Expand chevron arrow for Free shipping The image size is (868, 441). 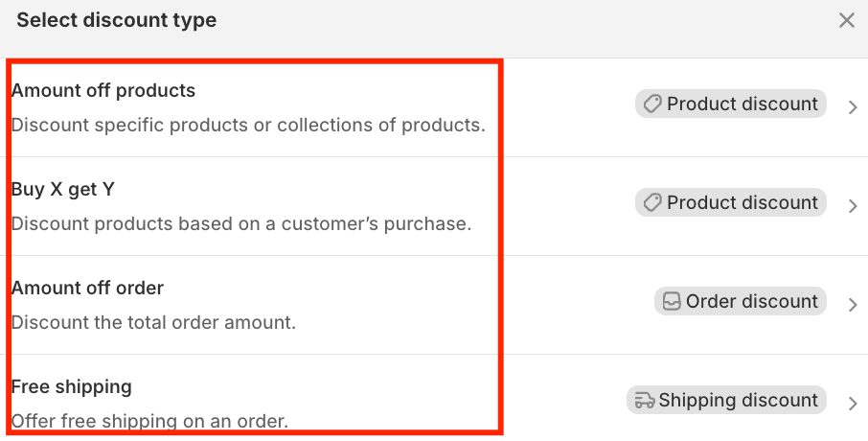(x=853, y=404)
